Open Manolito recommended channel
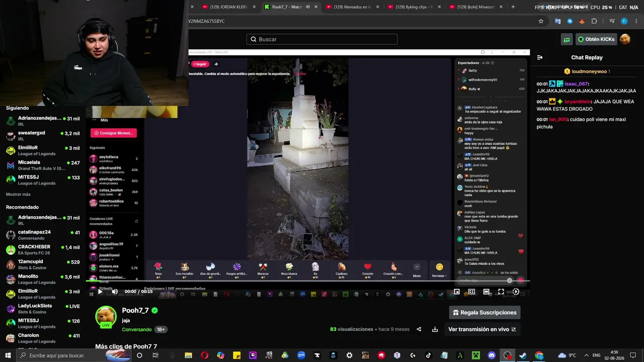This screenshot has width=644, height=362. point(43,279)
